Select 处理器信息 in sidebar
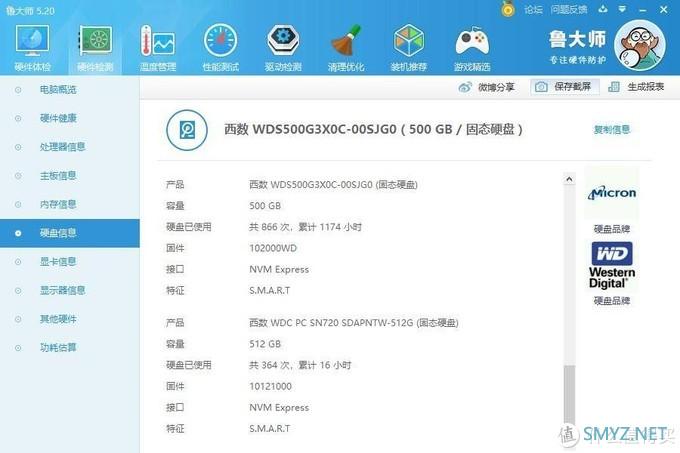The image size is (680, 453). [x=62, y=147]
